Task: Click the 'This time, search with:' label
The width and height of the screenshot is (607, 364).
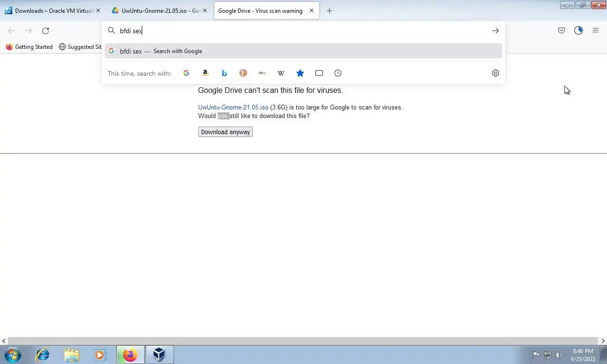Action: [x=139, y=73]
